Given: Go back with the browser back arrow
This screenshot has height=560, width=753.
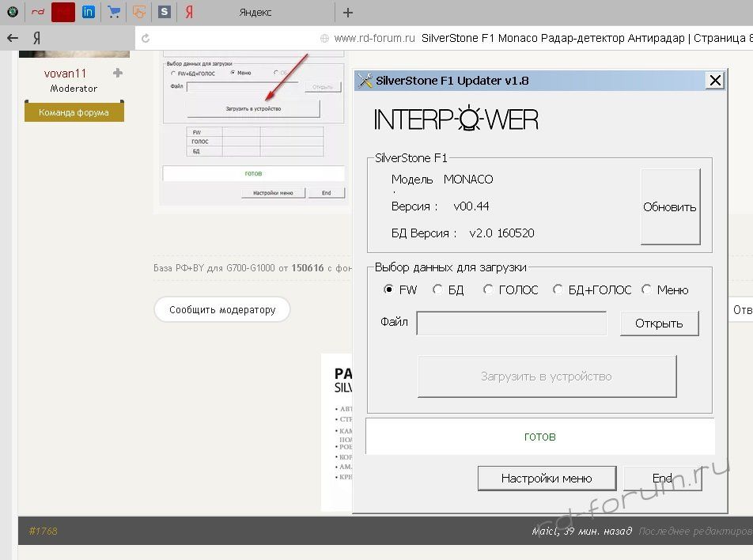Looking at the screenshot, I should (13, 38).
